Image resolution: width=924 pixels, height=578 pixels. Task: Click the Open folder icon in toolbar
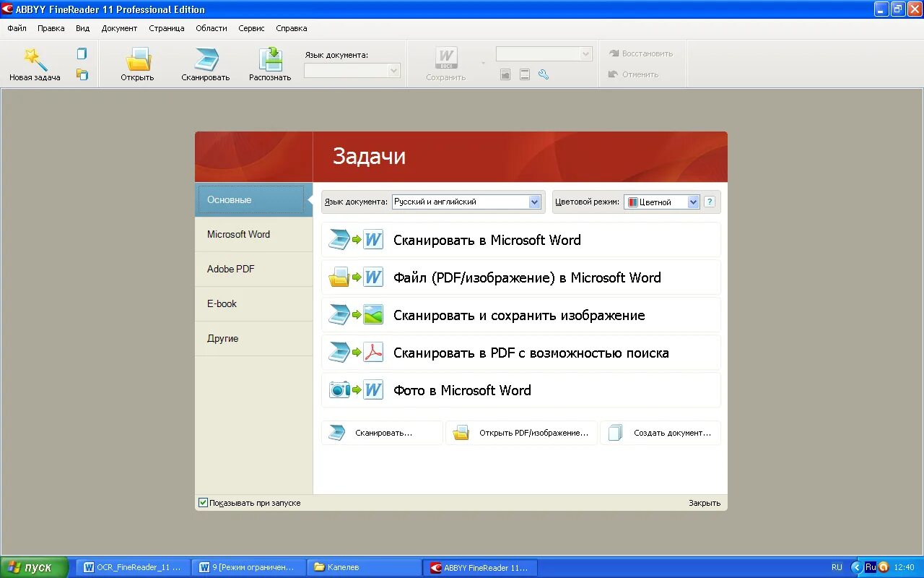point(137,59)
